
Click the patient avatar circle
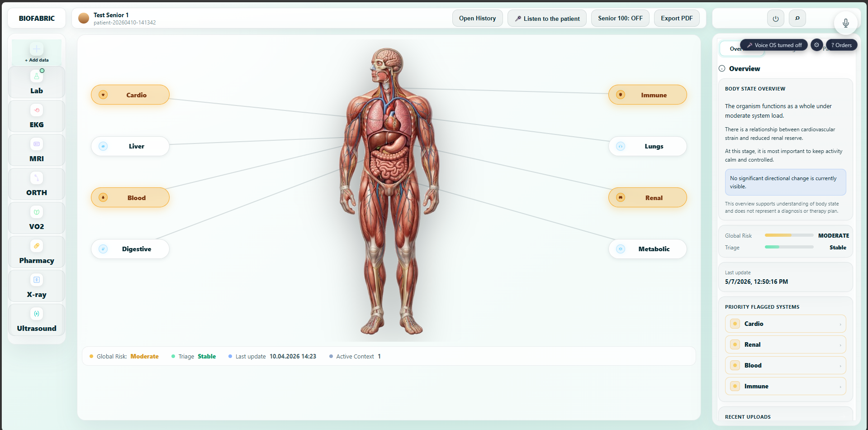click(x=84, y=18)
